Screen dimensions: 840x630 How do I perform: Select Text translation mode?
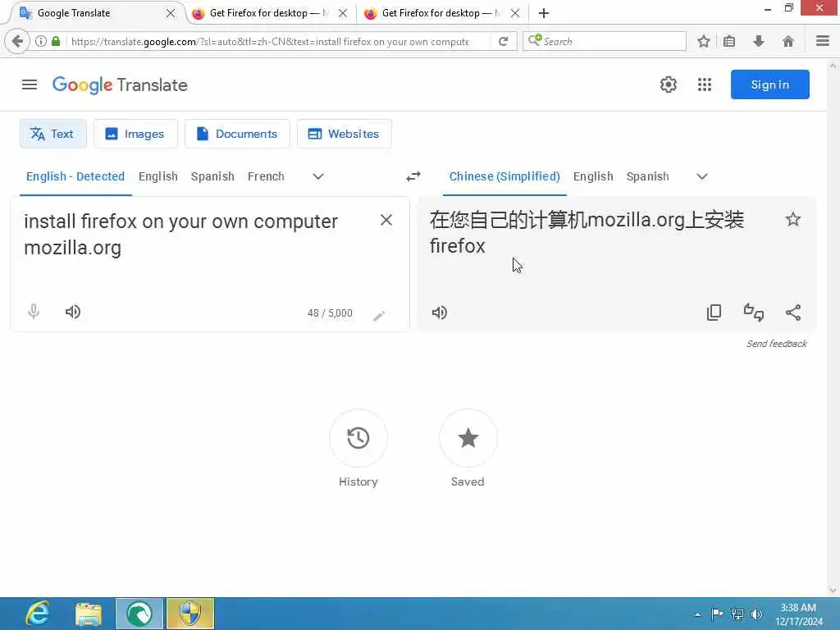[x=53, y=134]
